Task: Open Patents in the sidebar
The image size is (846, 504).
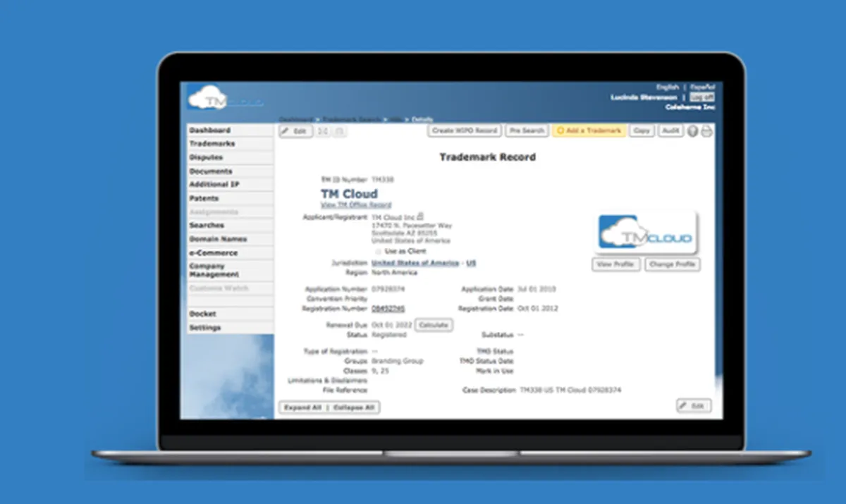Action: pyautogui.click(x=230, y=198)
